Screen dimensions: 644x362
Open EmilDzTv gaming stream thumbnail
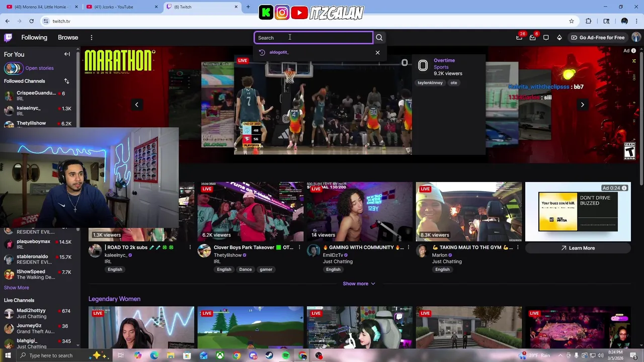click(360, 212)
